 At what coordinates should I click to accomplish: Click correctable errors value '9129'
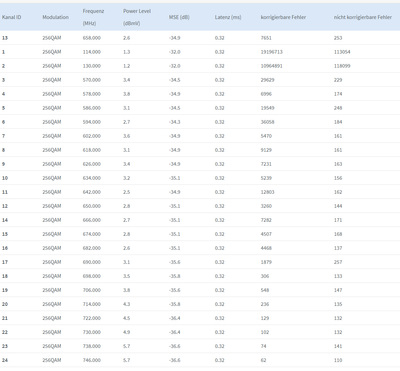pos(266,150)
